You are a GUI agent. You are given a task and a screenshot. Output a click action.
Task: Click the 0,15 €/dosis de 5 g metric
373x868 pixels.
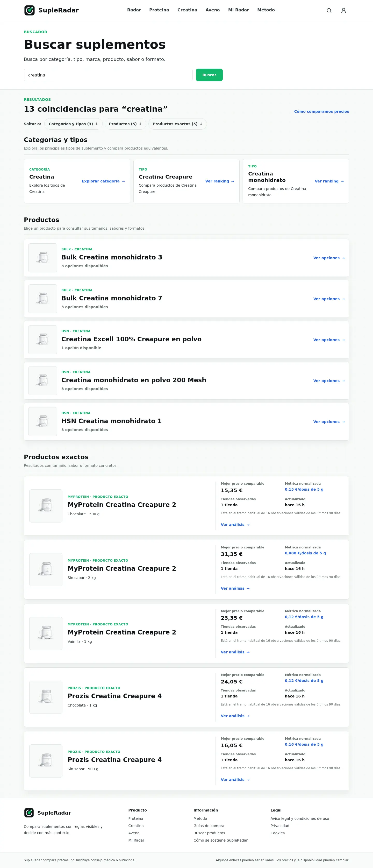(x=304, y=489)
